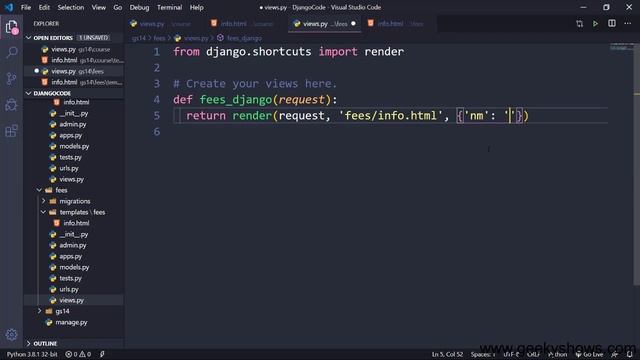This screenshot has height=360, width=640.
Task: Click the fees_django function name
Action: [236, 100]
